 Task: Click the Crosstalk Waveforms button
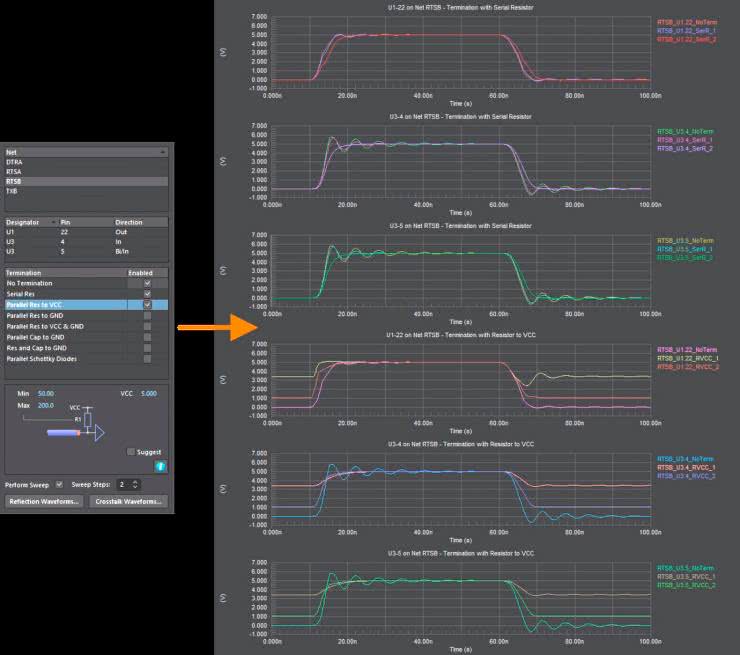pos(128,501)
